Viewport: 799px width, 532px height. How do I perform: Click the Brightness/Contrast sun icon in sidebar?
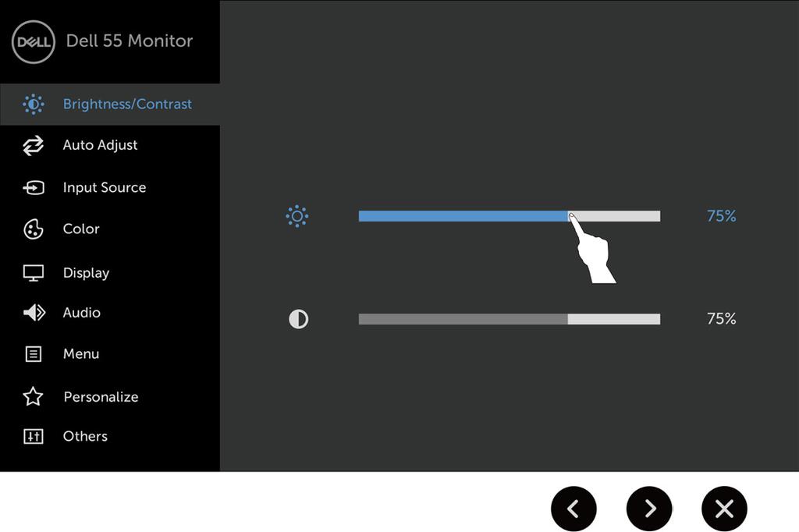tap(33, 105)
